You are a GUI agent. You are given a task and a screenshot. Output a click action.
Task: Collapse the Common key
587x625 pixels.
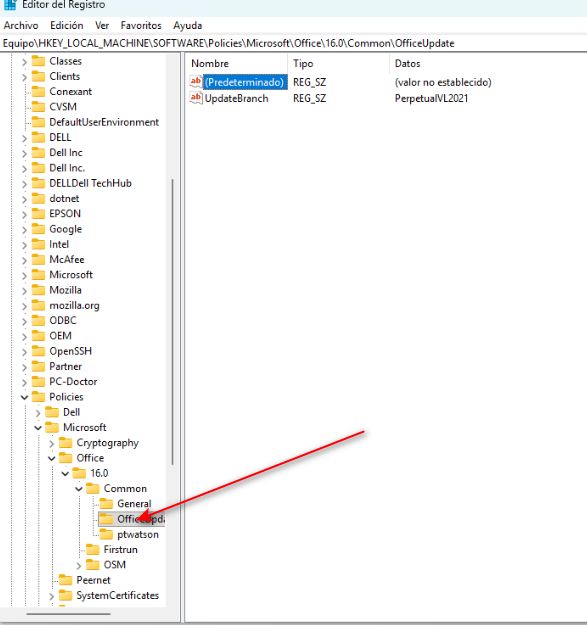(x=79, y=489)
